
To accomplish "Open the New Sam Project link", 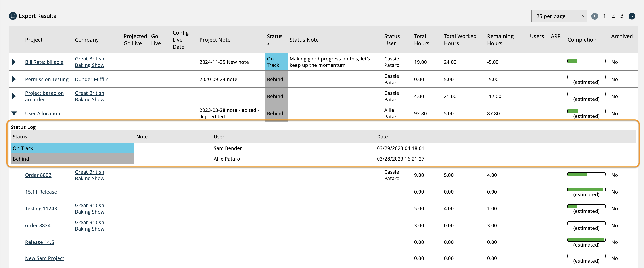I will click(x=44, y=258).
